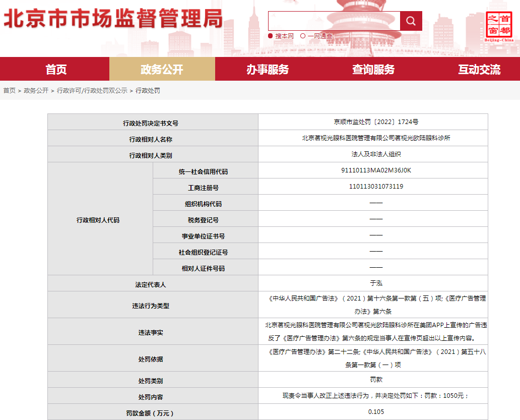
Task: Open the 办事服务 navigation tab
Action: click(x=268, y=69)
